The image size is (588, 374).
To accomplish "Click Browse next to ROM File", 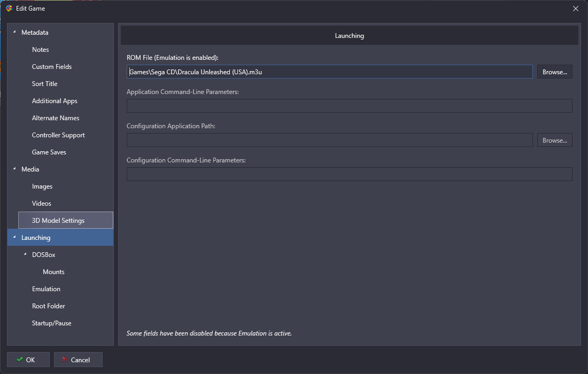I will (555, 72).
